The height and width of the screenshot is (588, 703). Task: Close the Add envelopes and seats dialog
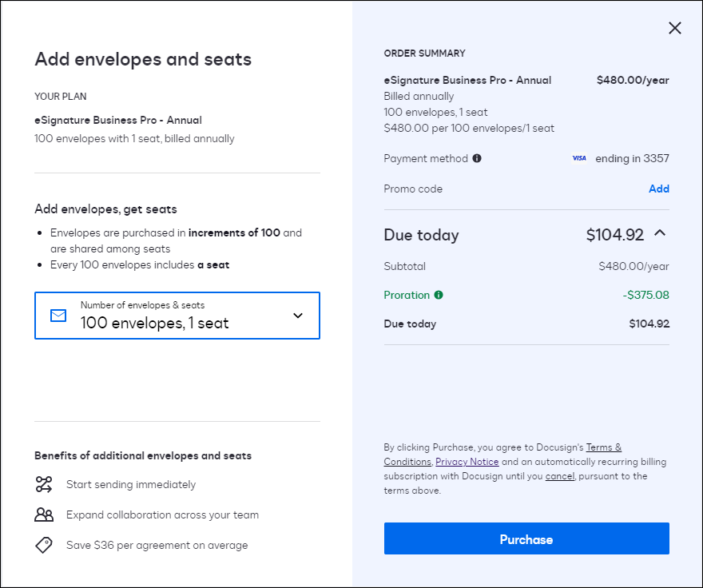coord(675,29)
